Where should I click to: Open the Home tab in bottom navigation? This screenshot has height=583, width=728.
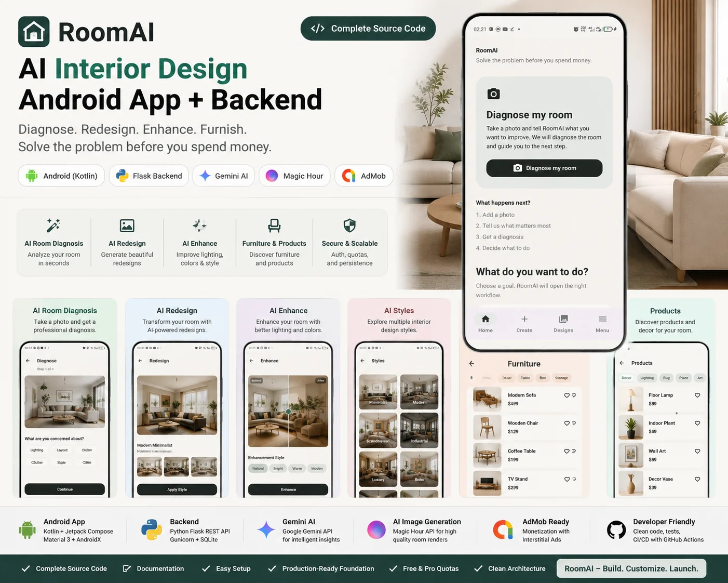(486, 323)
